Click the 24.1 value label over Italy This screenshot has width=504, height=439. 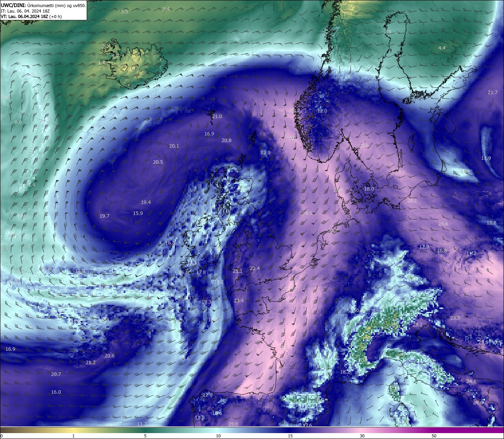471,382
